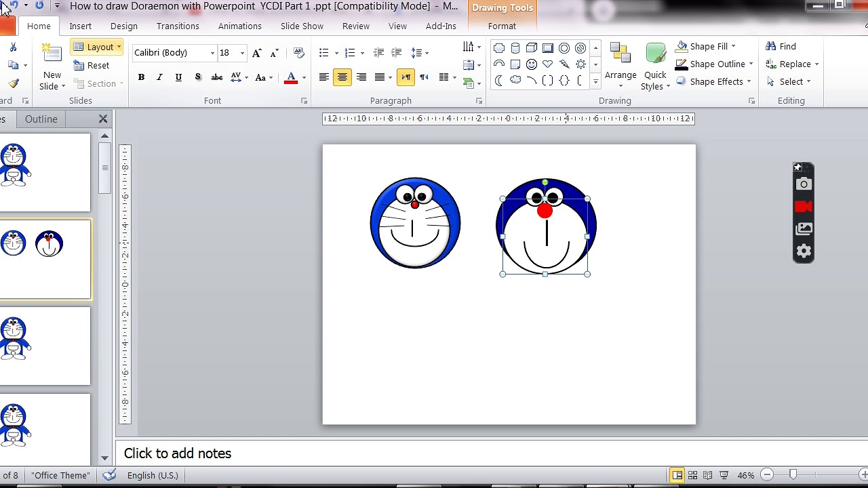Screen dimensions: 868x488
Task: Select the donut shape
Action: [x=564, y=48]
